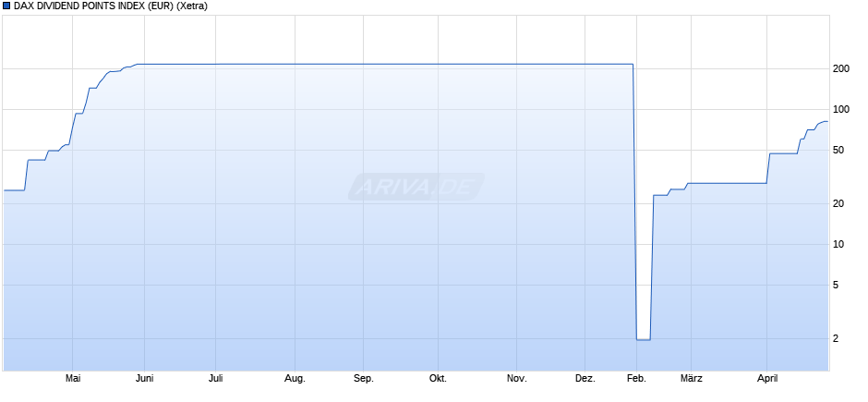Select the Dez. month marker
This screenshot has width=868, height=402.
(x=585, y=379)
